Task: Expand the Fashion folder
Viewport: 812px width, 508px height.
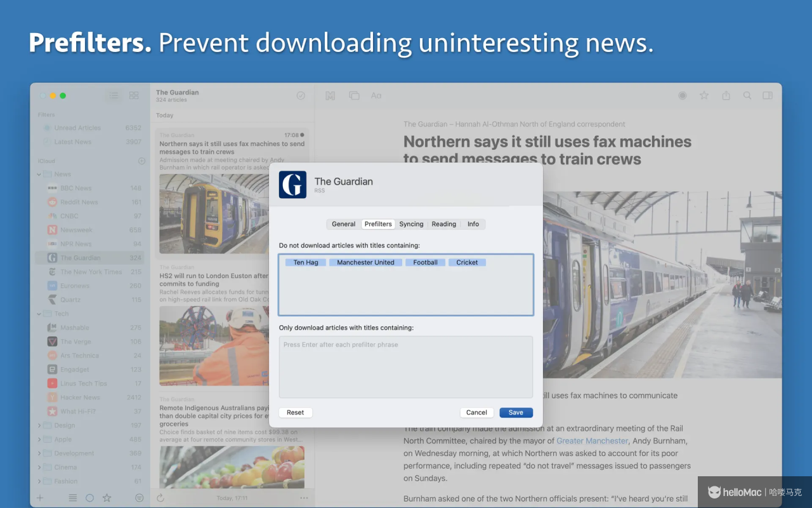Action: point(39,481)
